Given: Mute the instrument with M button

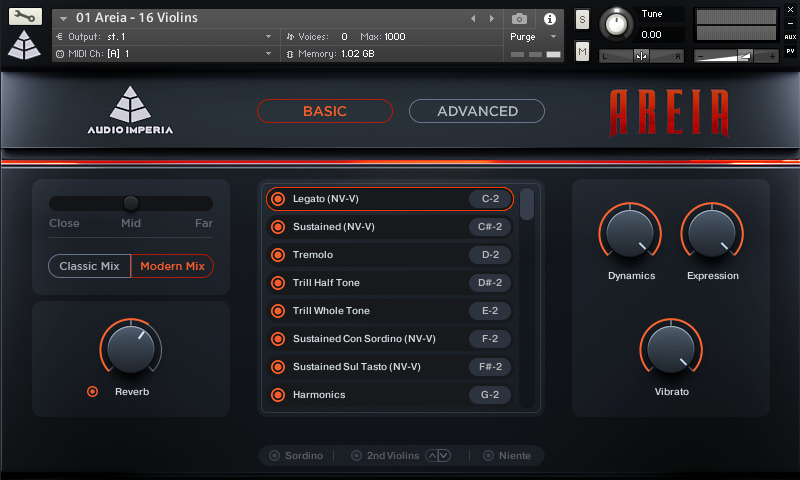Looking at the screenshot, I should click(582, 50).
